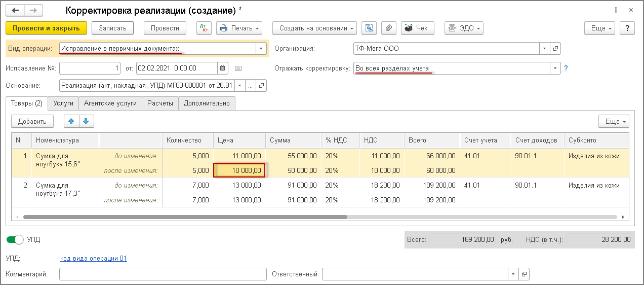This screenshot has width=644, height=285.
Task: Click sum cell 50 000,00
Action: (293, 170)
